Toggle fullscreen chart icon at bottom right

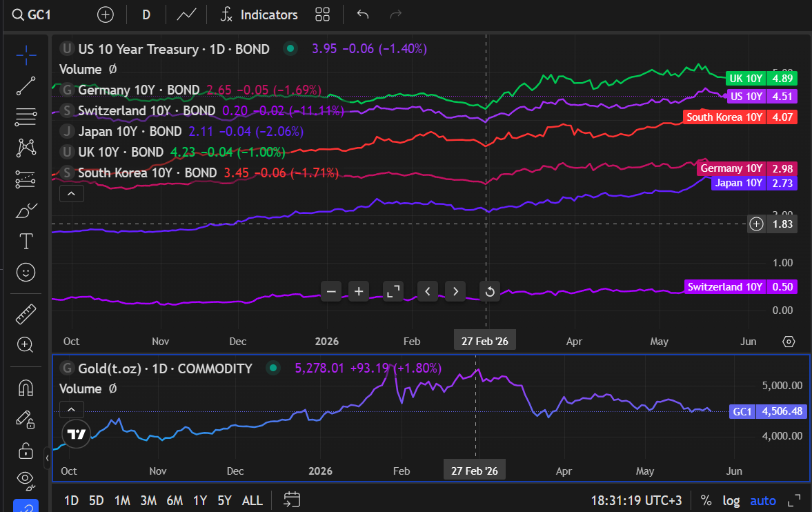point(794,500)
